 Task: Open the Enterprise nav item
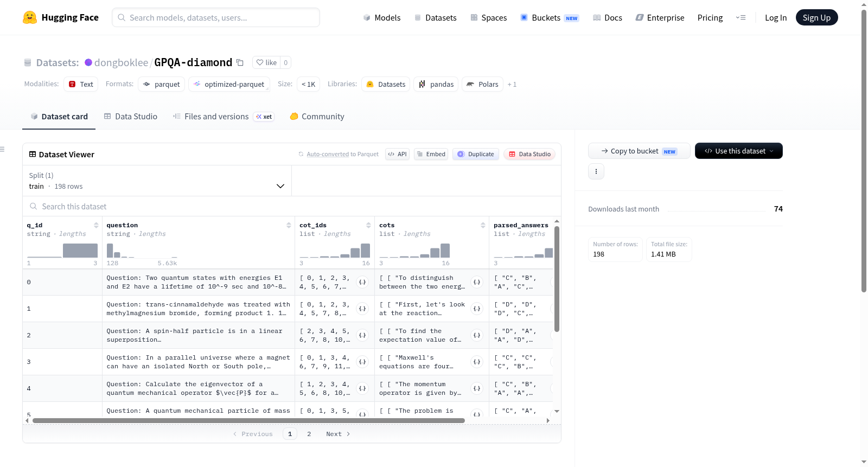660,17
